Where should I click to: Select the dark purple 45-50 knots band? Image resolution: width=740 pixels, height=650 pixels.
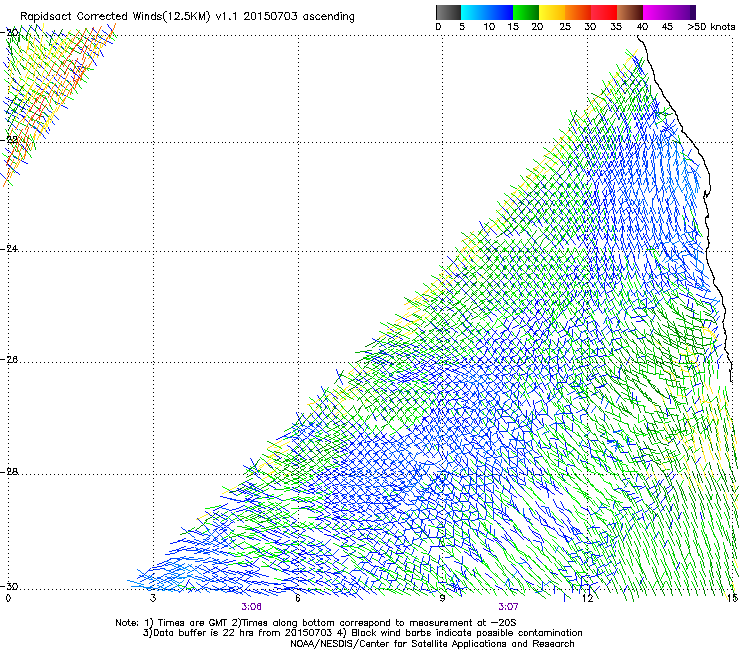click(x=682, y=12)
